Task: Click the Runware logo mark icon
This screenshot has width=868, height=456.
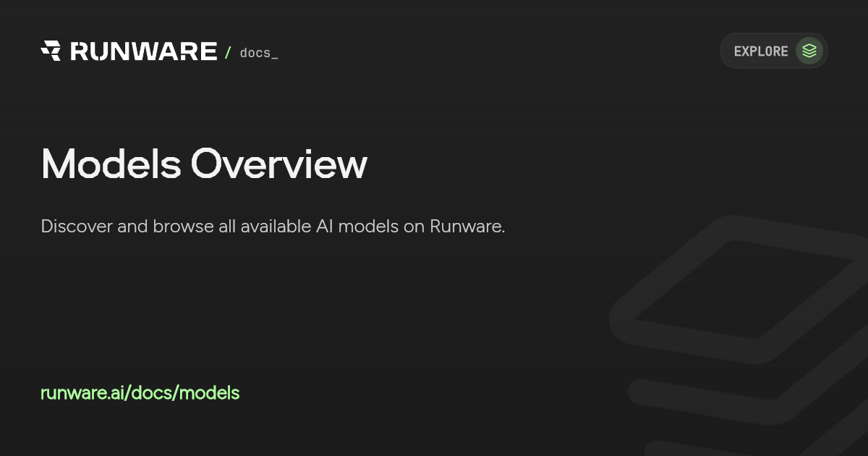Action: [x=51, y=51]
